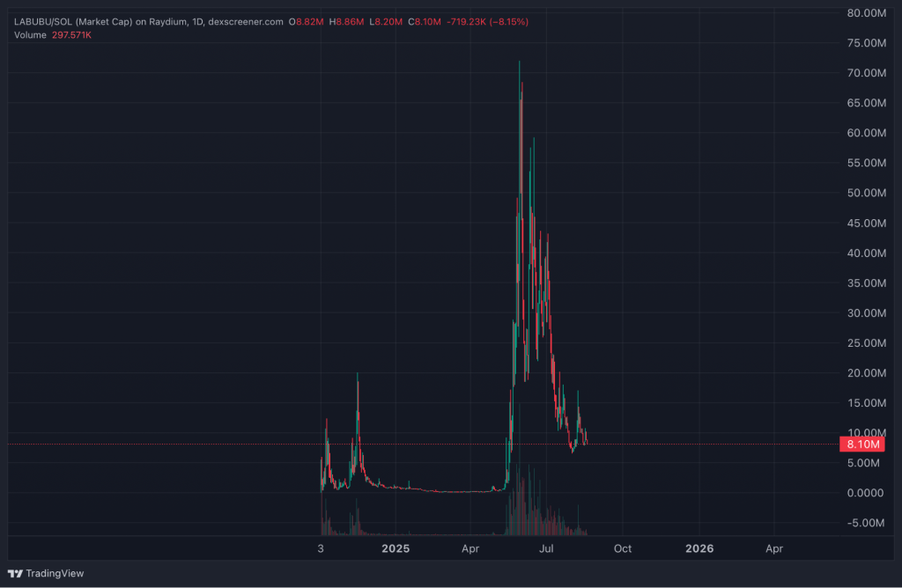The width and height of the screenshot is (902, 588).
Task: Click the 2025 label on time axis
Action: point(396,548)
